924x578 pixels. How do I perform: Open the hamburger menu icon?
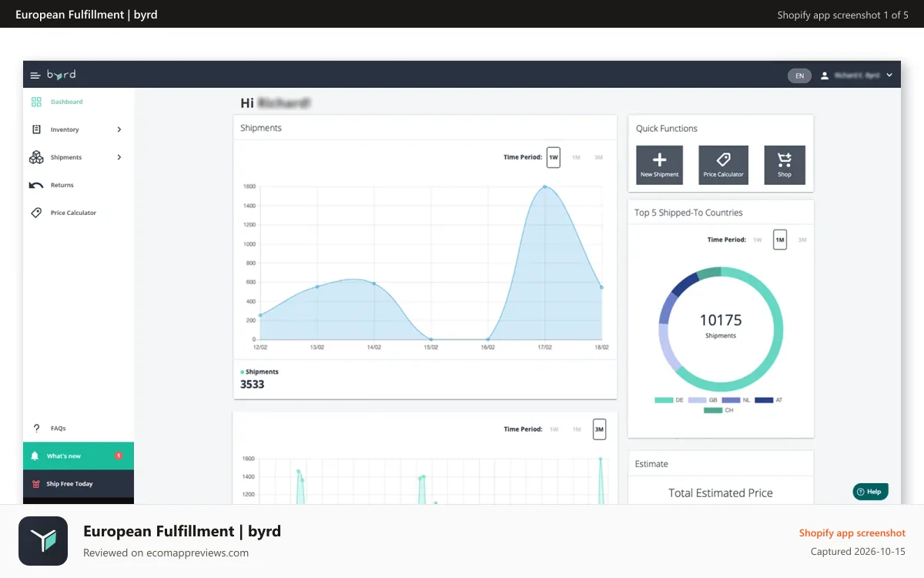35,76
